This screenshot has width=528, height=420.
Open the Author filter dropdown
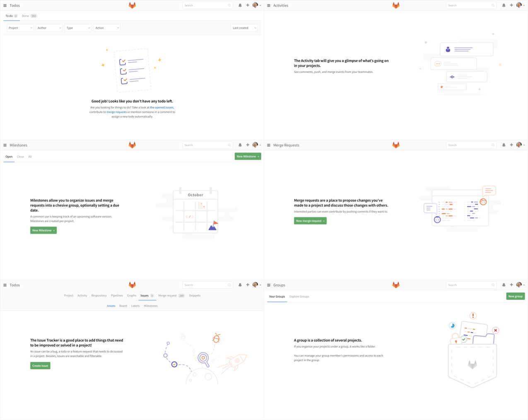(49, 28)
